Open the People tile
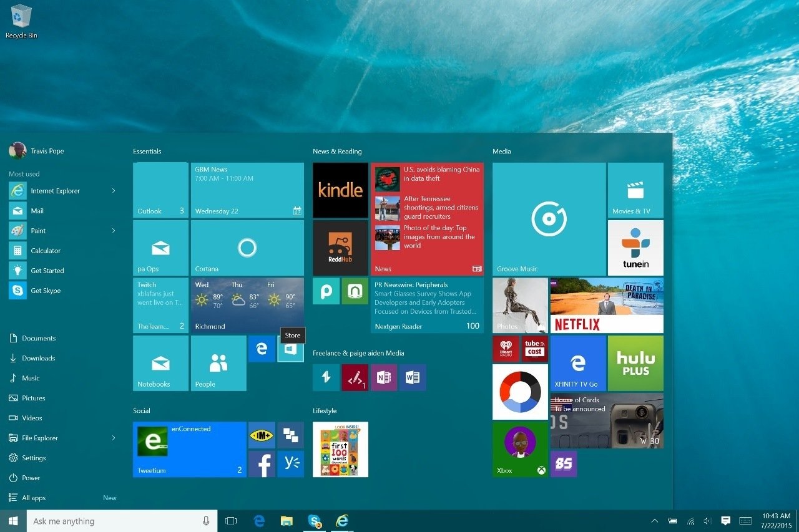 [x=218, y=363]
